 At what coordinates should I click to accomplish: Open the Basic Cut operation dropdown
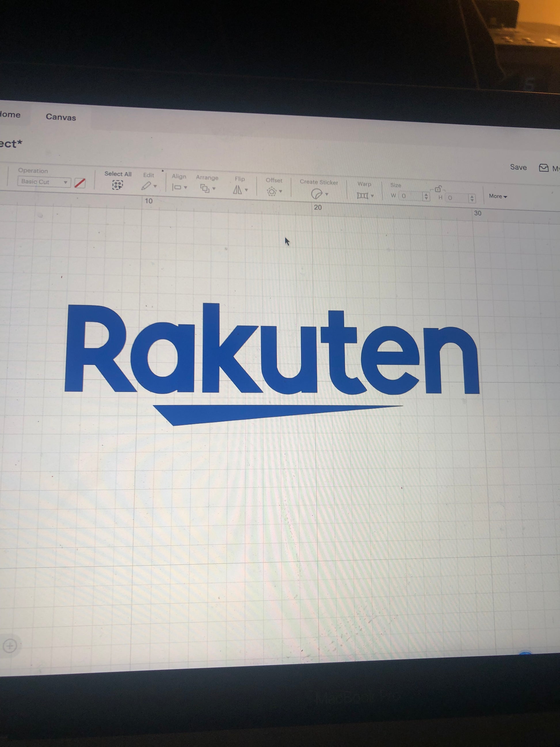(44, 182)
